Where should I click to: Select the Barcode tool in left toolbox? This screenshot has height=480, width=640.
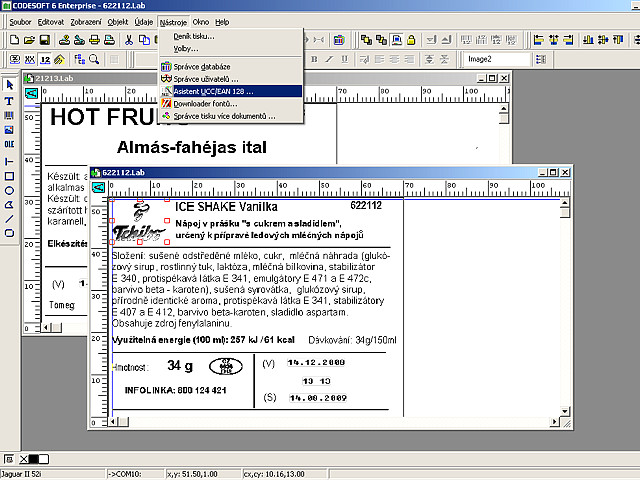[9, 116]
